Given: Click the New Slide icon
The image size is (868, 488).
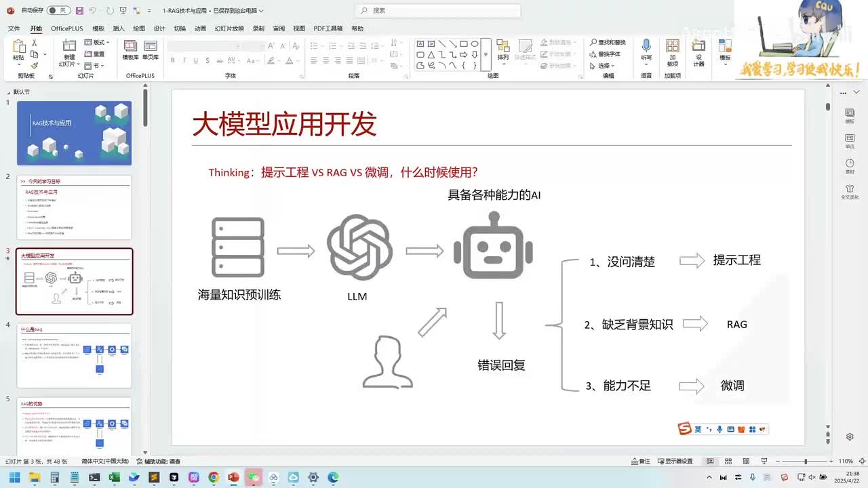Looking at the screenshot, I should click(69, 46).
